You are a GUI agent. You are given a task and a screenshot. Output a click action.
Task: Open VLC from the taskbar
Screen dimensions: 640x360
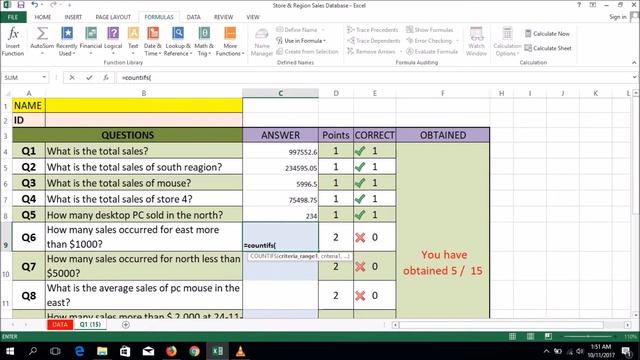(240, 351)
